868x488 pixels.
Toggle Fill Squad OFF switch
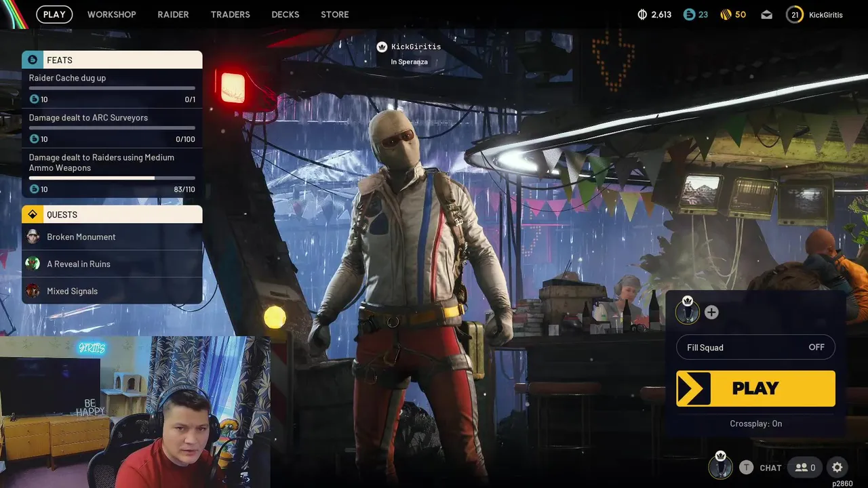755,347
